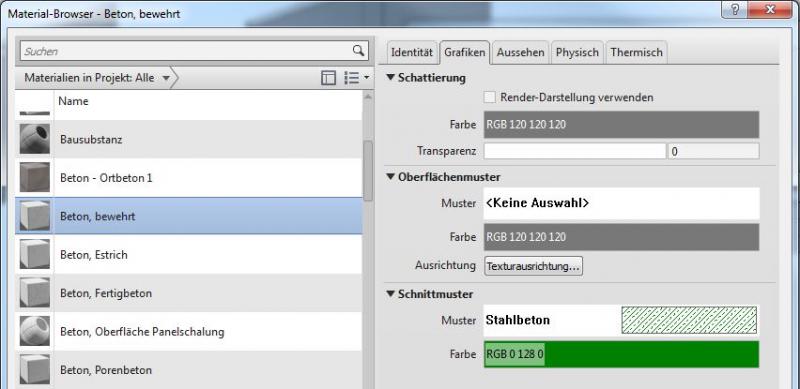Close the Material-Browser dialog
Viewport: 800px width, 389px height.
point(770,10)
